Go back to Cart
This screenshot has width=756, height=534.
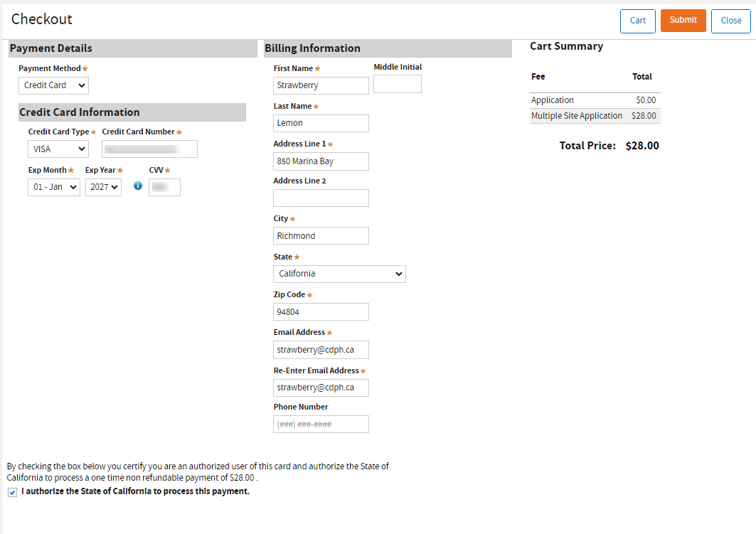click(638, 21)
